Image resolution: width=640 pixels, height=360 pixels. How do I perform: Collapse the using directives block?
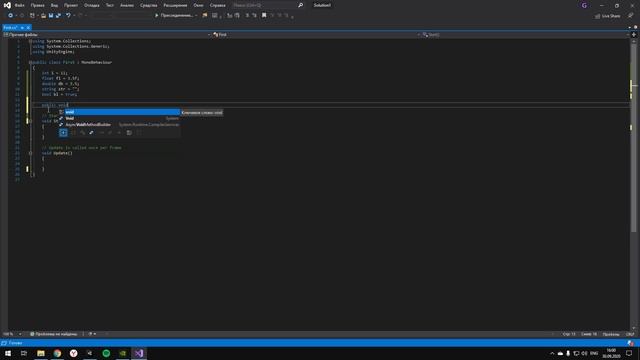pos(30,41)
